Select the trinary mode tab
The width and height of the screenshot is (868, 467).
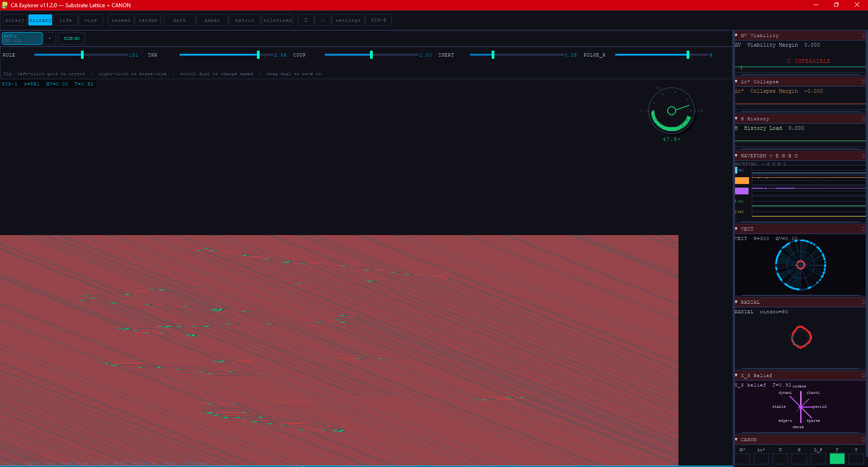40,20
